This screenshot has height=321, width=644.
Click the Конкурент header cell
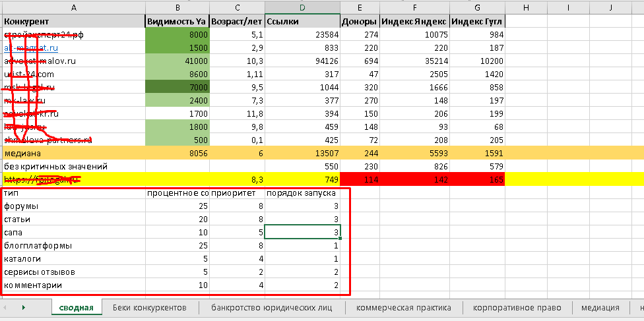(x=73, y=21)
